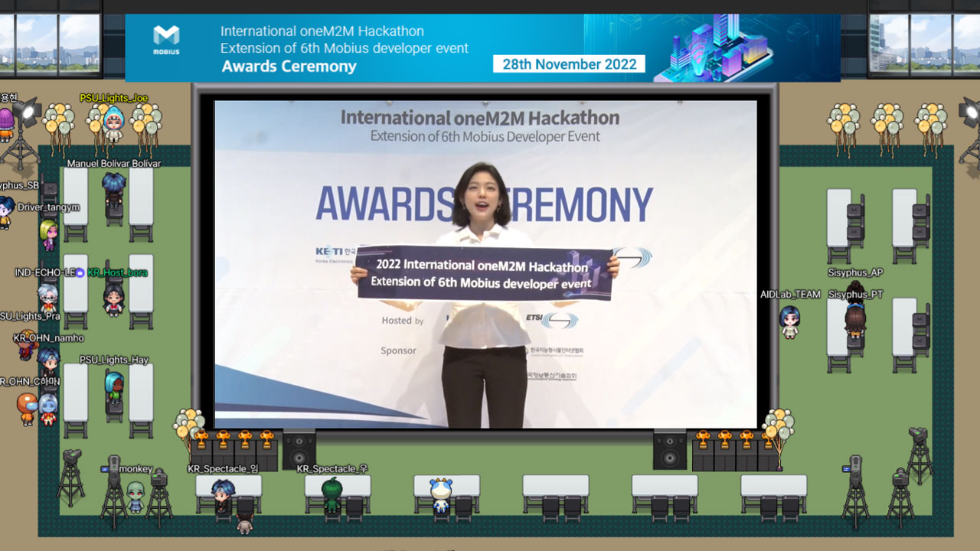
Task: Click the small avatar standing behind KR_Spectacle_임
Action: point(244,525)
